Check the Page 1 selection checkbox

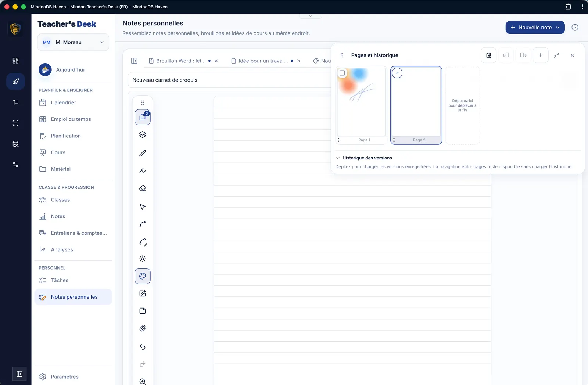(342, 73)
